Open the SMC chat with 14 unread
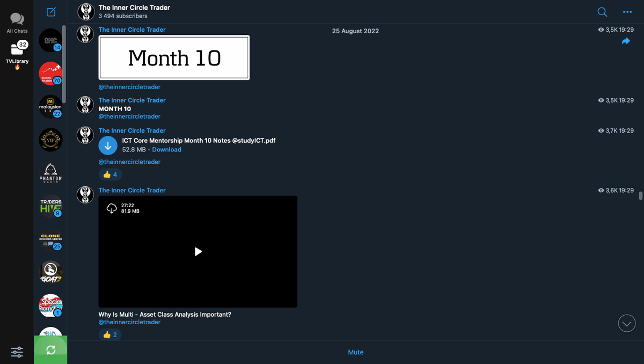The height and width of the screenshot is (364, 644). click(x=50, y=40)
